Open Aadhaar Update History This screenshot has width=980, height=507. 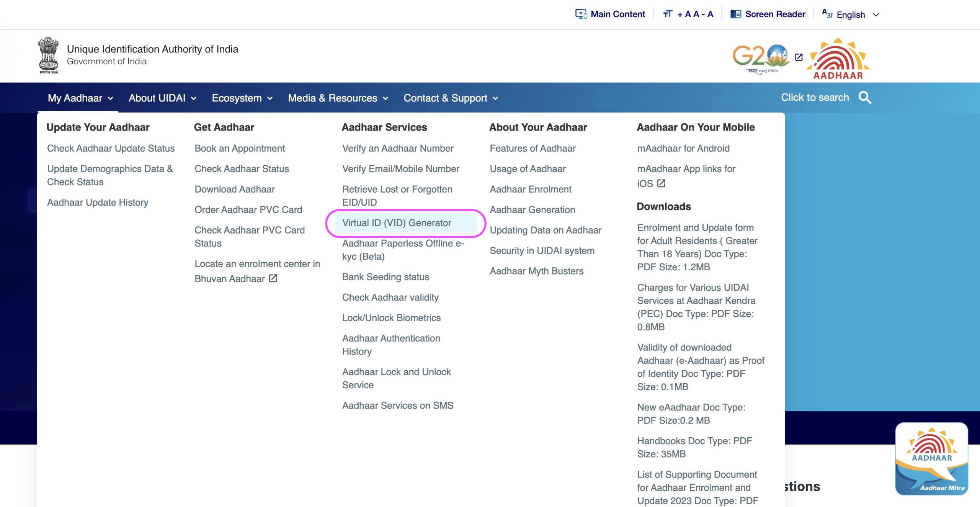click(98, 202)
